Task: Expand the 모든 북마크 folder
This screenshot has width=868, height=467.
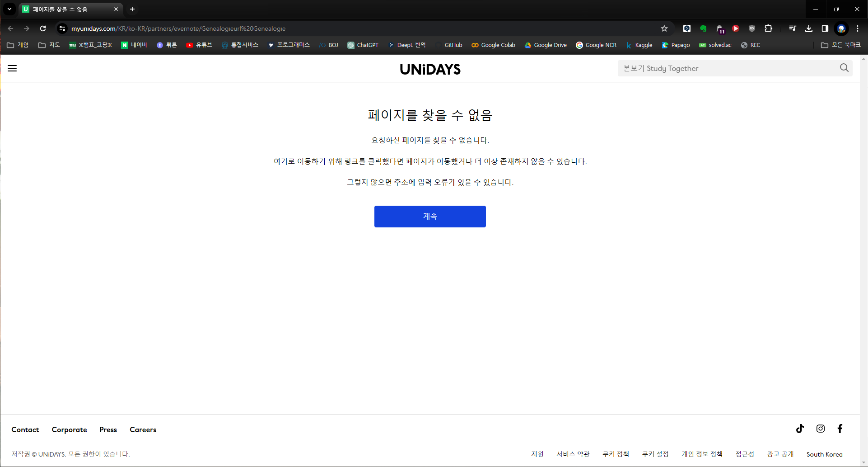Action: [x=841, y=45]
